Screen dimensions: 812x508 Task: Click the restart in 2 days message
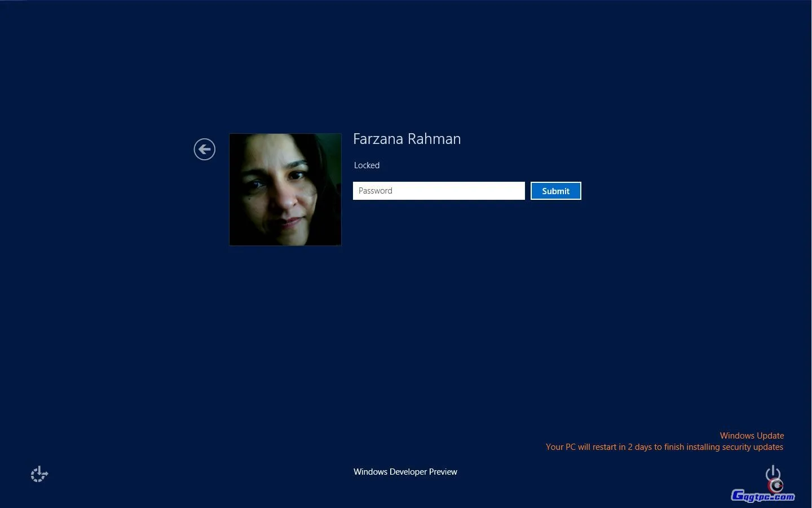coord(664,447)
